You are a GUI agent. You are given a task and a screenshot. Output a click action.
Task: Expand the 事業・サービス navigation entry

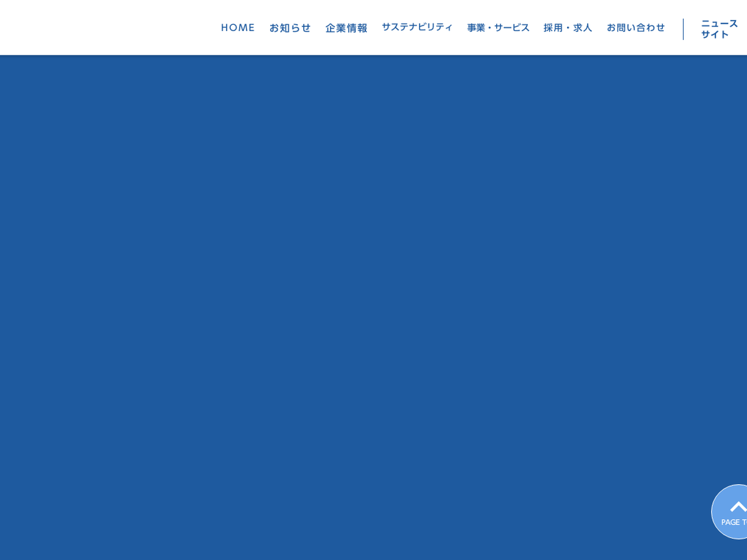[x=498, y=28]
